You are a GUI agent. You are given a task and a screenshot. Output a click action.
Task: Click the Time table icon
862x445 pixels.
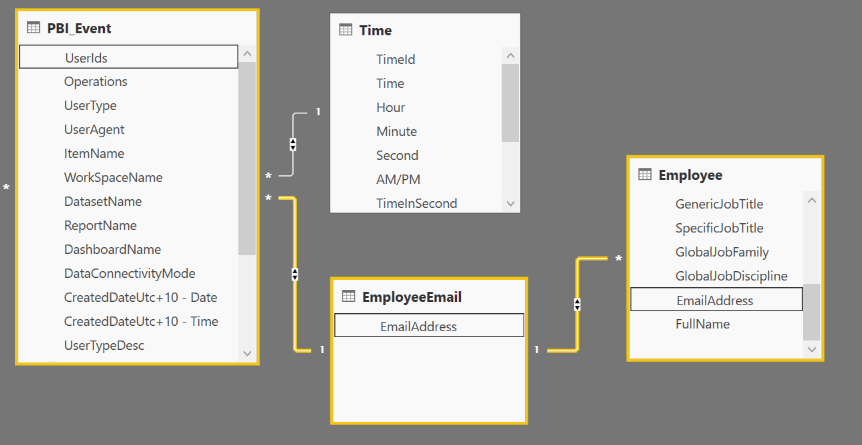tap(345, 30)
